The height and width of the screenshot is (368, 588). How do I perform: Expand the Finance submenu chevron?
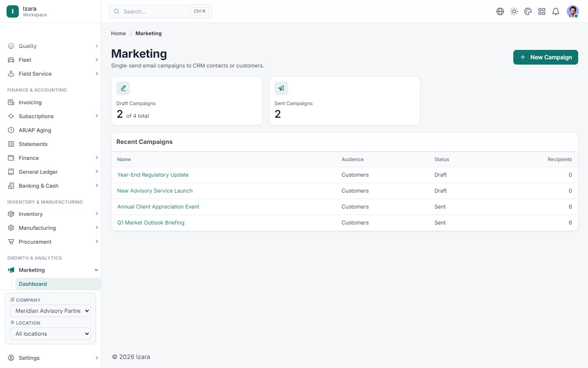pyautogui.click(x=97, y=158)
